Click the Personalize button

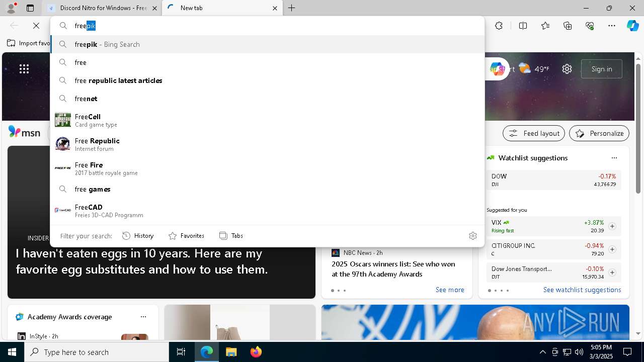599,133
